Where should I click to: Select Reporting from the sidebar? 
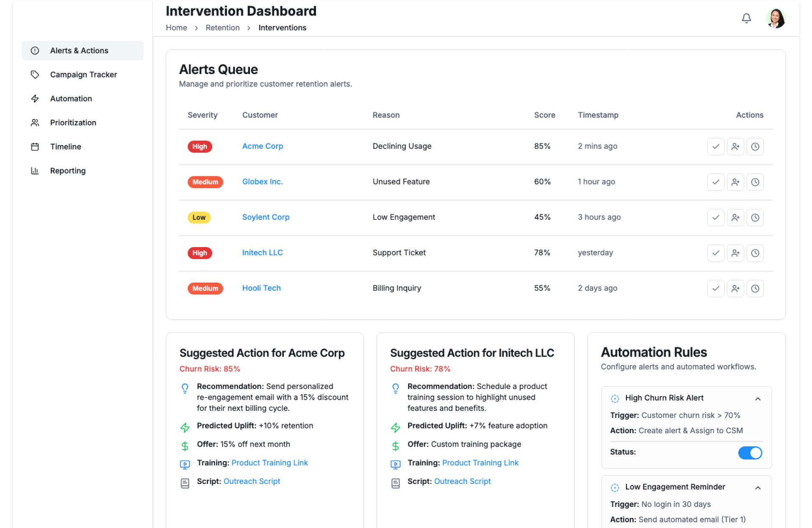point(68,170)
